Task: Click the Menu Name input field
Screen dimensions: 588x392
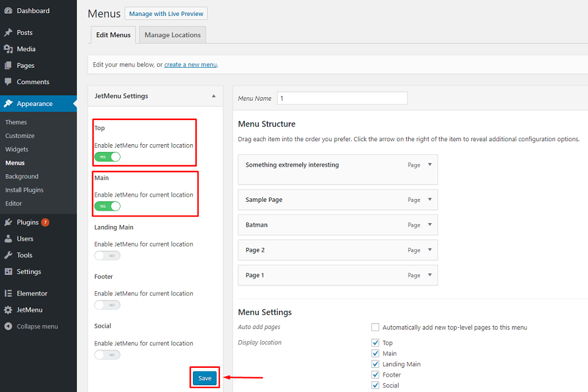Action: [x=342, y=98]
